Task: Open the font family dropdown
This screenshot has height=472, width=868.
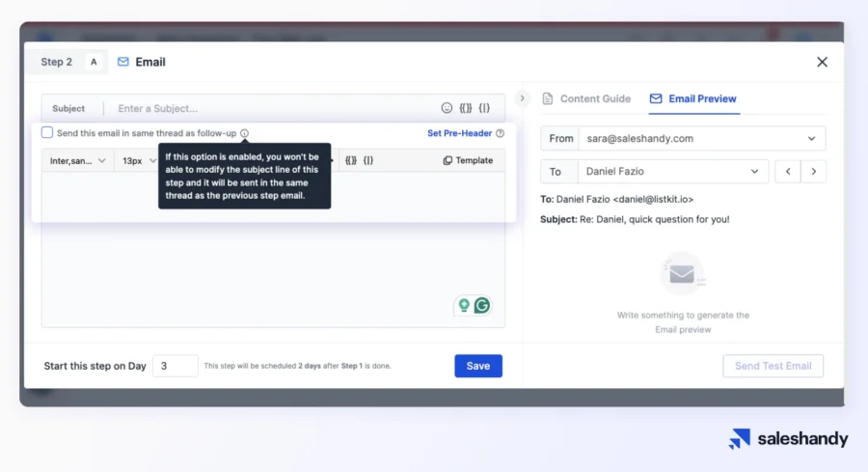Action: (x=78, y=160)
